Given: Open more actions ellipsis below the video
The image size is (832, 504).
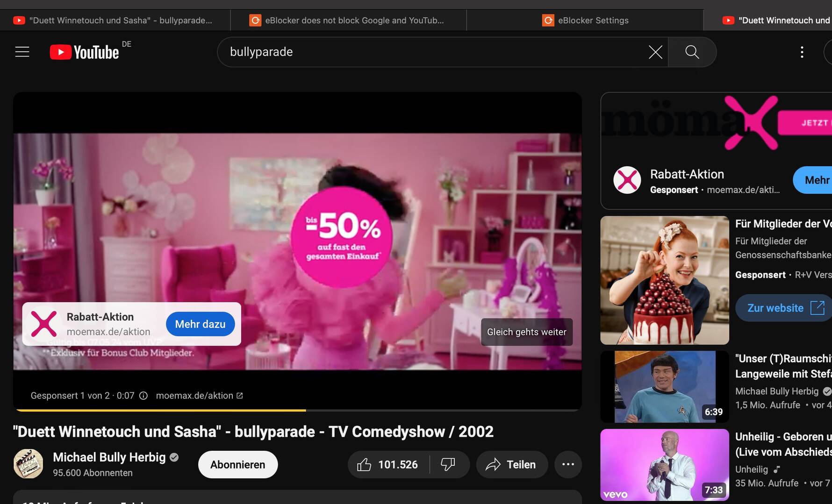Looking at the screenshot, I should pyautogui.click(x=568, y=464).
